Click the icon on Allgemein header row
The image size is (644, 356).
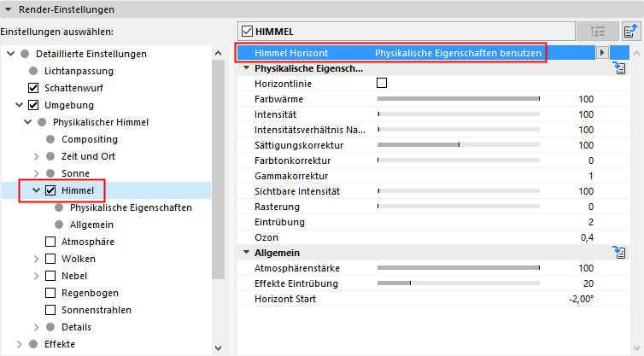(x=621, y=253)
